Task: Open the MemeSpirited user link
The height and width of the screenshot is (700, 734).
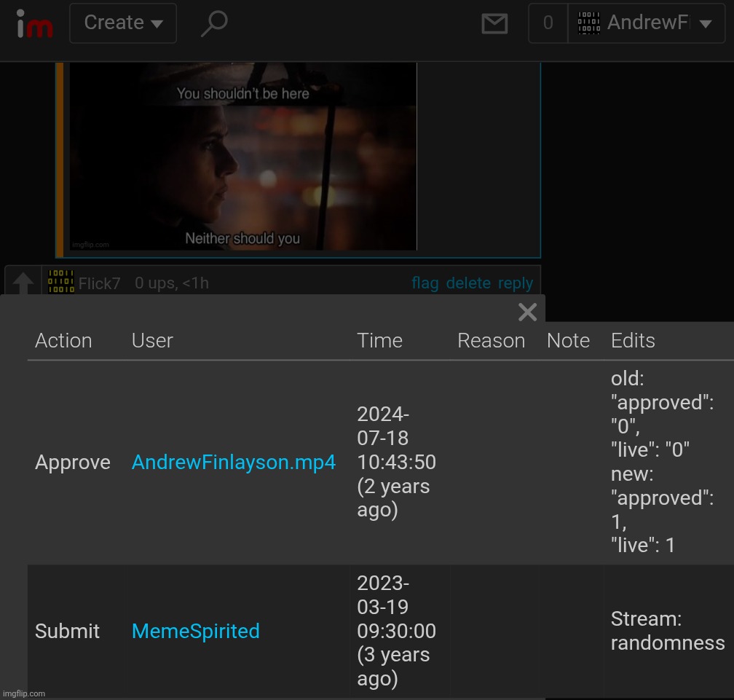Action: [x=195, y=631]
